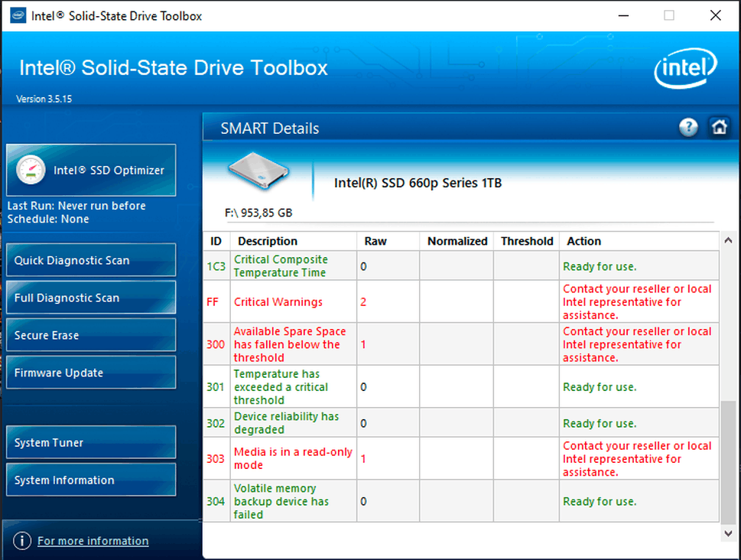
Task: Click raw value 1 in row 300
Action: (x=363, y=344)
